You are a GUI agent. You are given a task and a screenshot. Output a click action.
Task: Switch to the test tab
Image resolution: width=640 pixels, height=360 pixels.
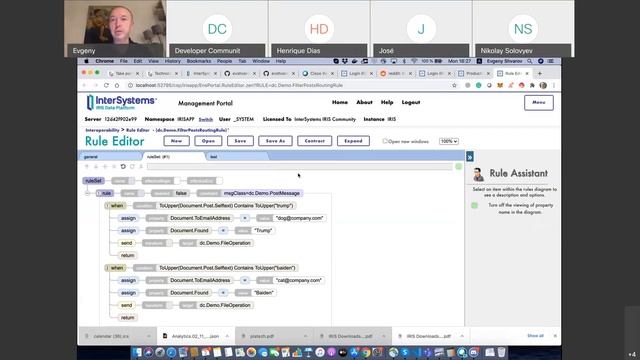[x=237, y=157]
